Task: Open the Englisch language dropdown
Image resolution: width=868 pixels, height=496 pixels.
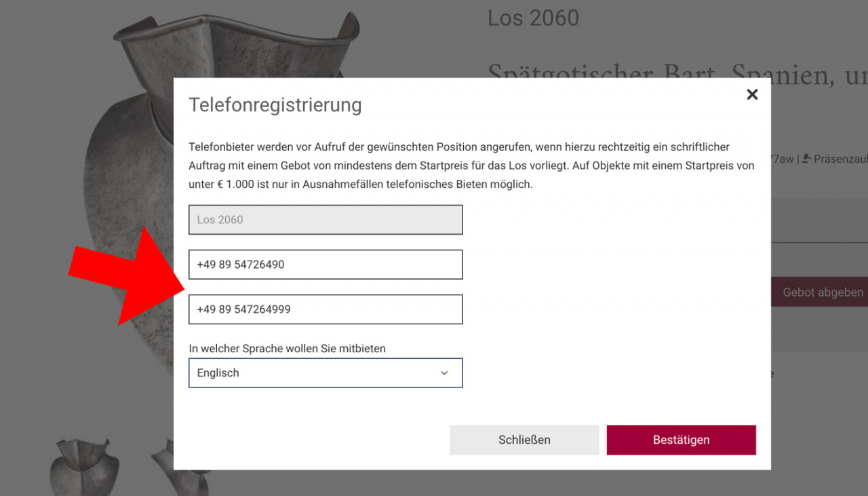Action: tap(325, 373)
